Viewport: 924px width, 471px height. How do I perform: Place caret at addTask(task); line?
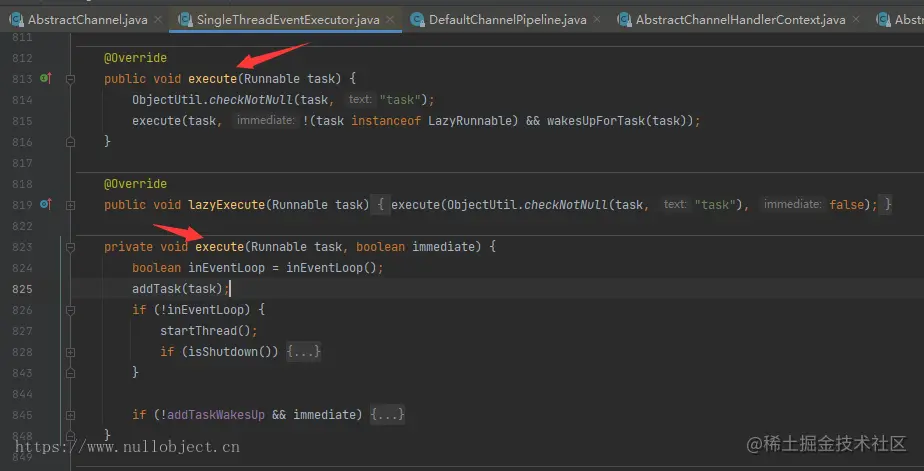(x=180, y=289)
